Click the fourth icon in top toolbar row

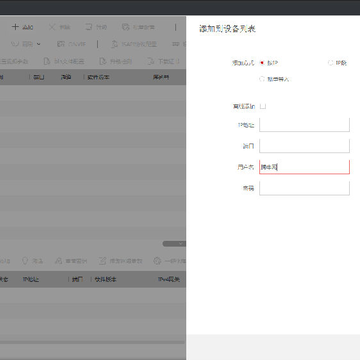tap(125, 27)
